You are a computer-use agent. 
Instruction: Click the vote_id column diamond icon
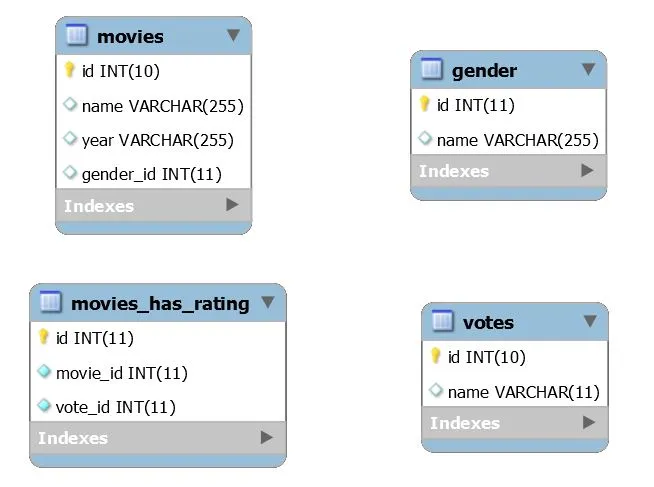pyautogui.click(x=44, y=406)
